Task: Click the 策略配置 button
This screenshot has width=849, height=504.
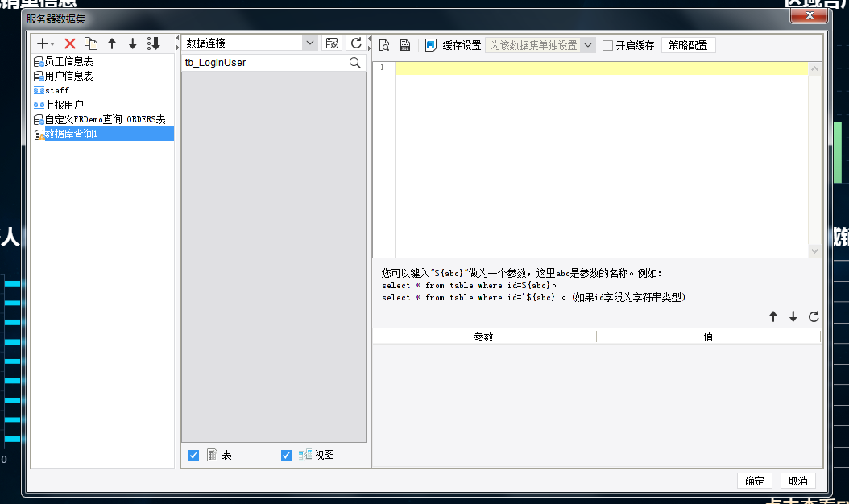Action: click(688, 45)
